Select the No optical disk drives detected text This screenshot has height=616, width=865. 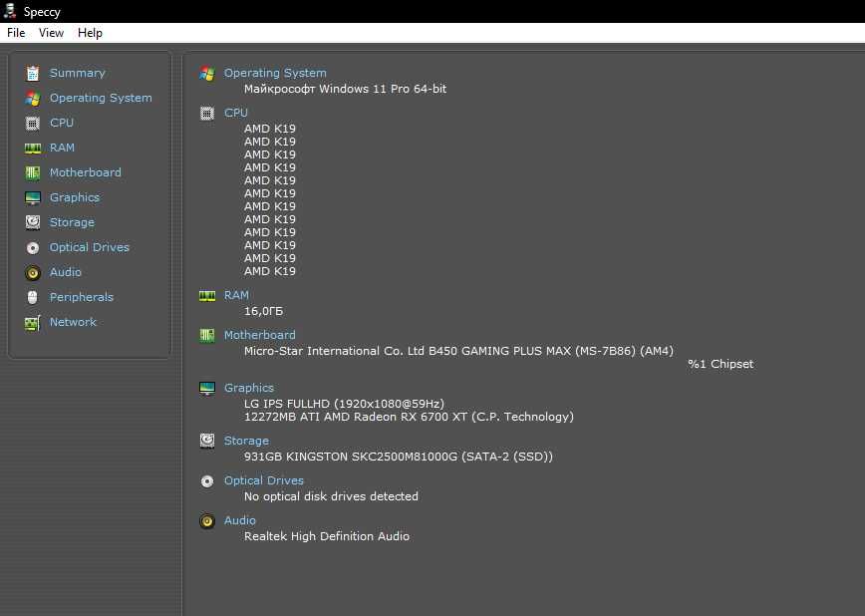pos(331,496)
